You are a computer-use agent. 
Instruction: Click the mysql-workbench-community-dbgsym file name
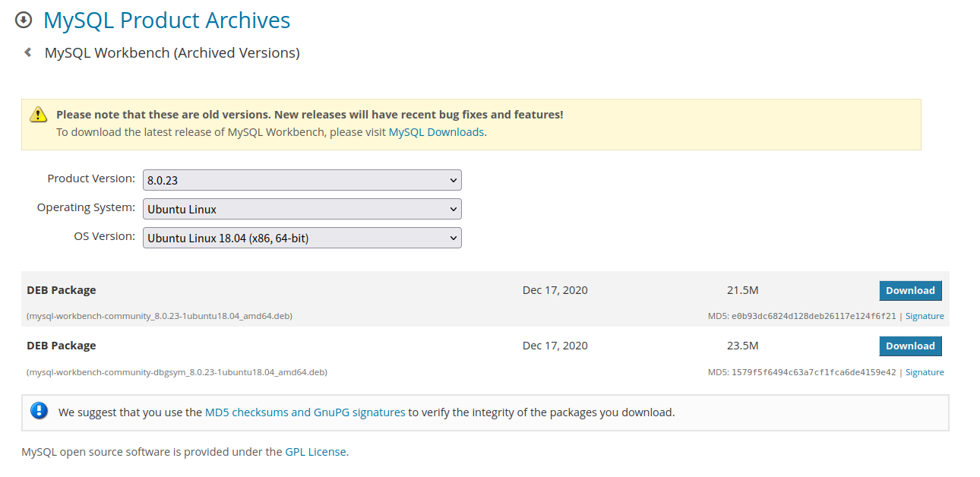tap(177, 372)
